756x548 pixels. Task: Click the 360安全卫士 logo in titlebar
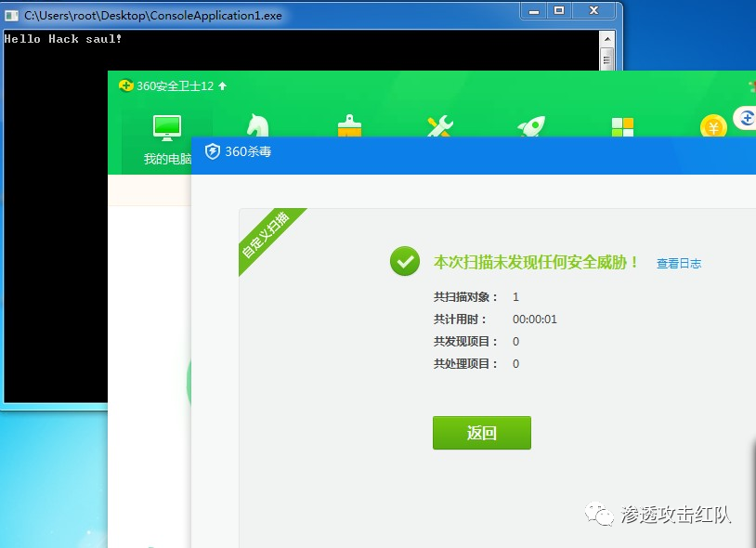coord(125,86)
